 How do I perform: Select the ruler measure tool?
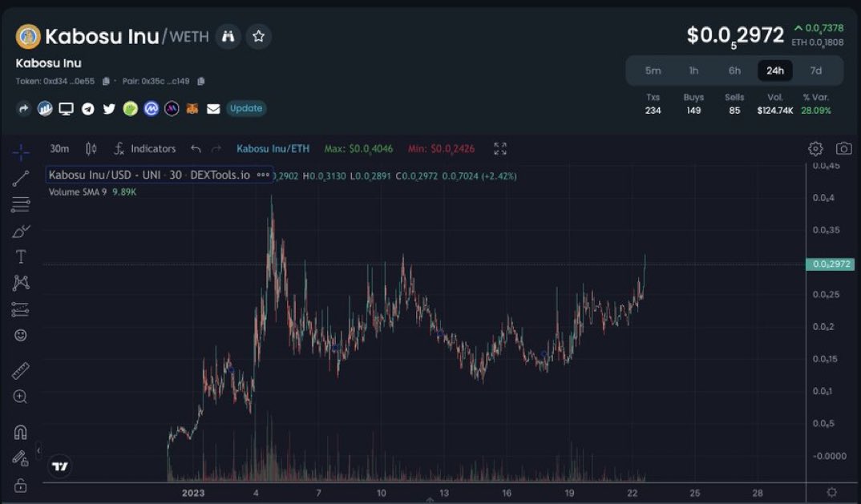click(20, 371)
